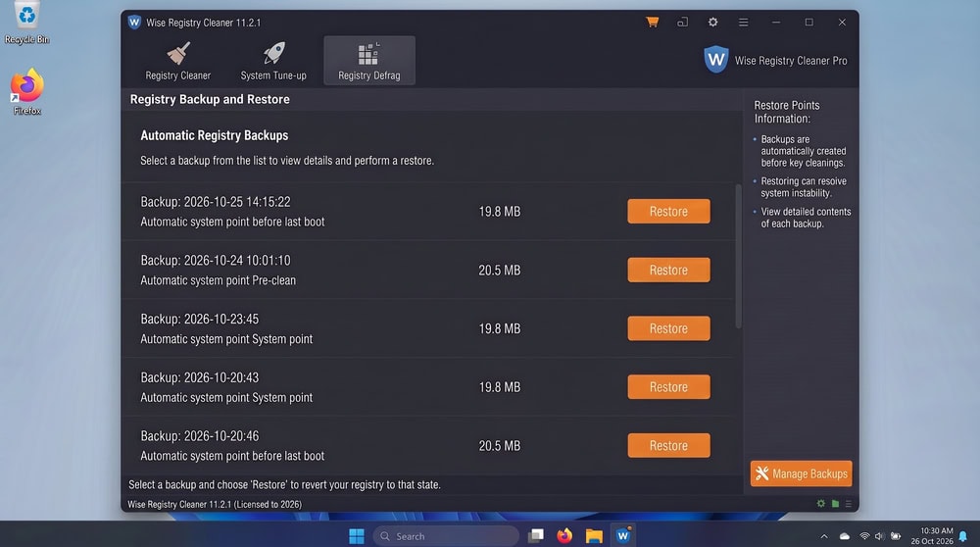Restore the 2026-10-20:46 backup
980x547 pixels.
[x=668, y=446]
